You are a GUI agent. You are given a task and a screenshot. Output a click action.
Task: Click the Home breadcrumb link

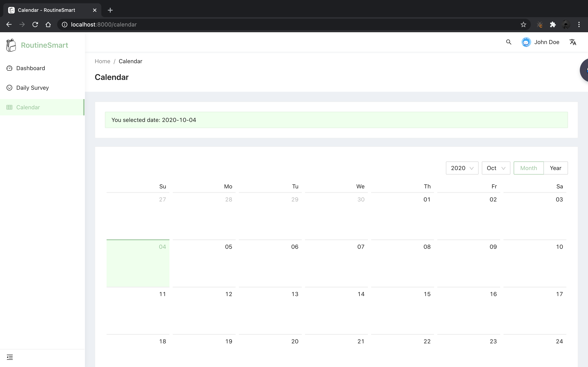tap(102, 61)
